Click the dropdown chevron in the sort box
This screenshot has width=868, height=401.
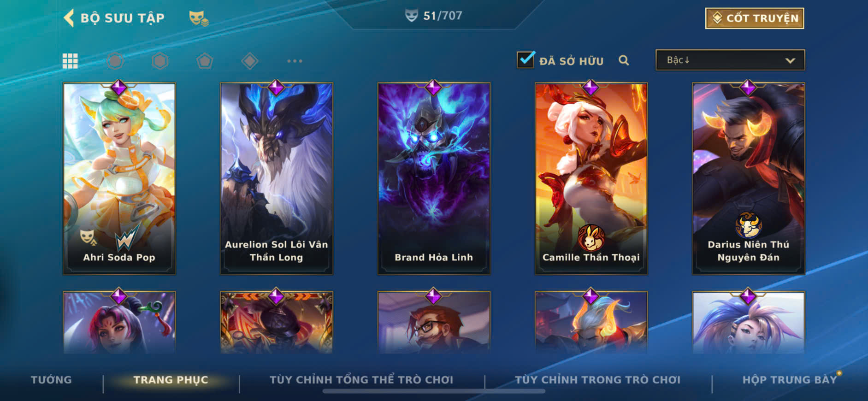tap(790, 60)
